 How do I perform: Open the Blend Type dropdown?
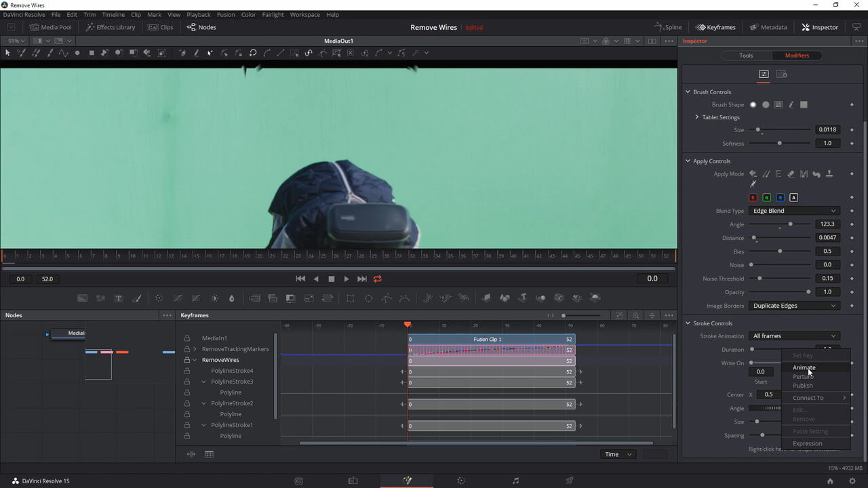794,211
